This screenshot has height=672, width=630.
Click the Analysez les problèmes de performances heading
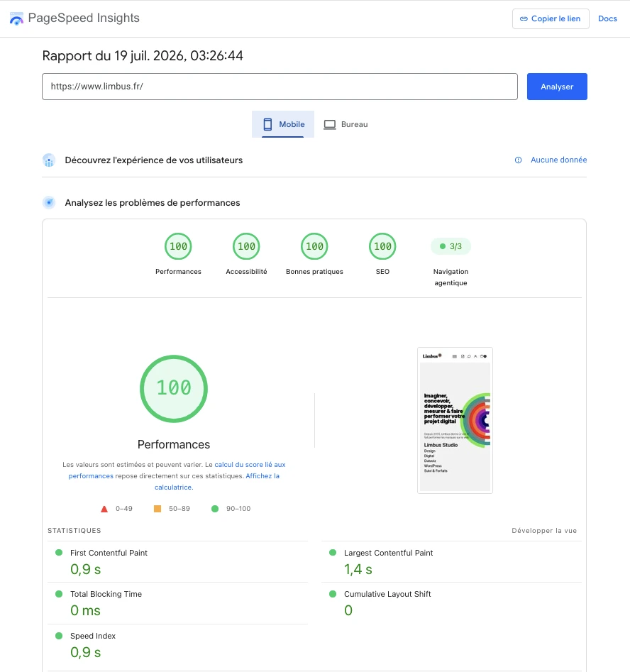152,203
